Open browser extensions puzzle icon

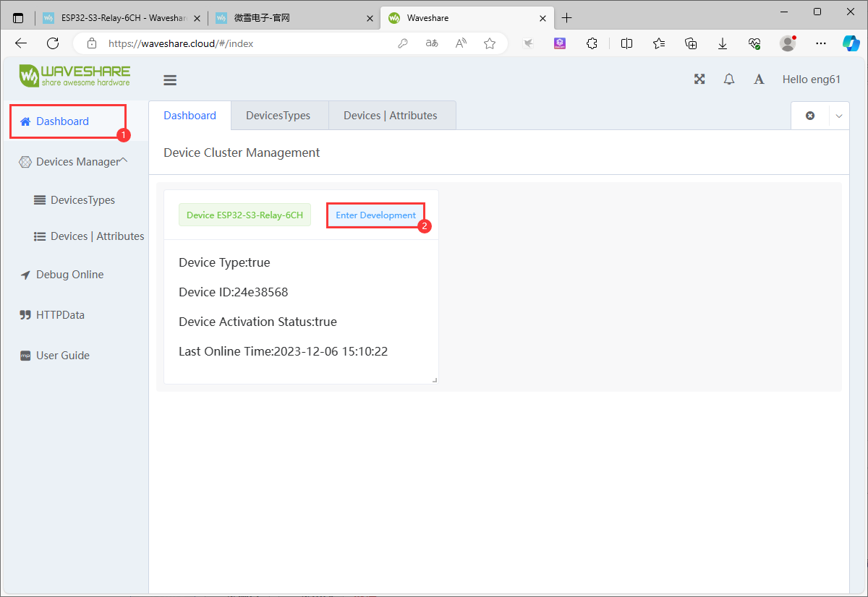tap(592, 43)
